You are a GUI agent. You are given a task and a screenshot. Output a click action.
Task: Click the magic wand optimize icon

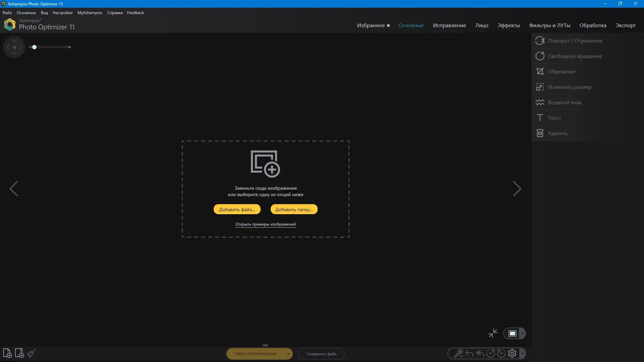pyautogui.click(x=458, y=354)
